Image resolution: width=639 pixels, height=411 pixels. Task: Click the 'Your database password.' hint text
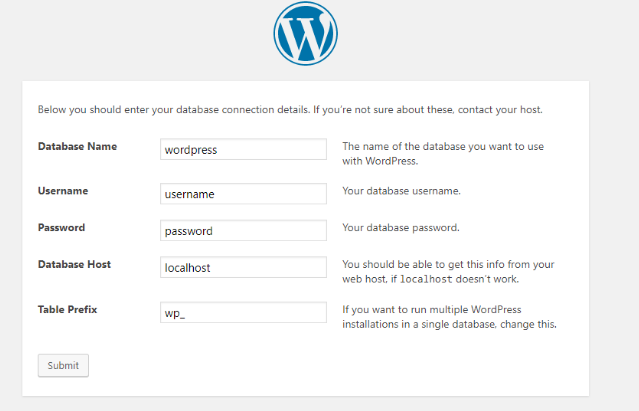coord(401,227)
